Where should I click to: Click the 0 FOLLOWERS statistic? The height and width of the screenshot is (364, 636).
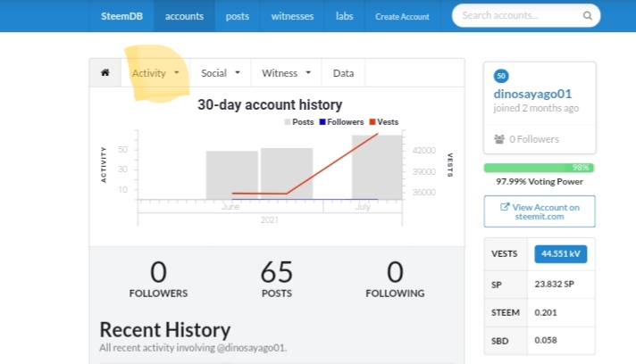(x=158, y=278)
